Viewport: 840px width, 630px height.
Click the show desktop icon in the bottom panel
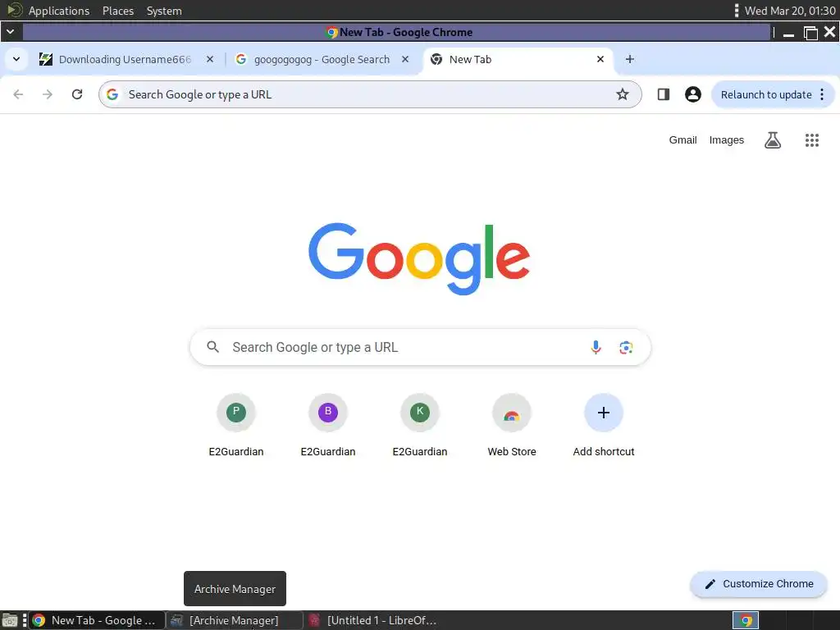[x=10, y=620]
